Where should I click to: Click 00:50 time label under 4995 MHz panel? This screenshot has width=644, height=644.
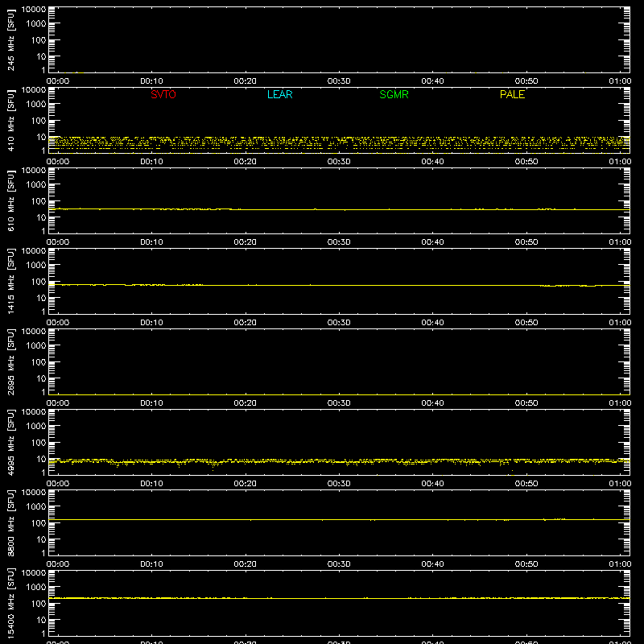click(526, 484)
